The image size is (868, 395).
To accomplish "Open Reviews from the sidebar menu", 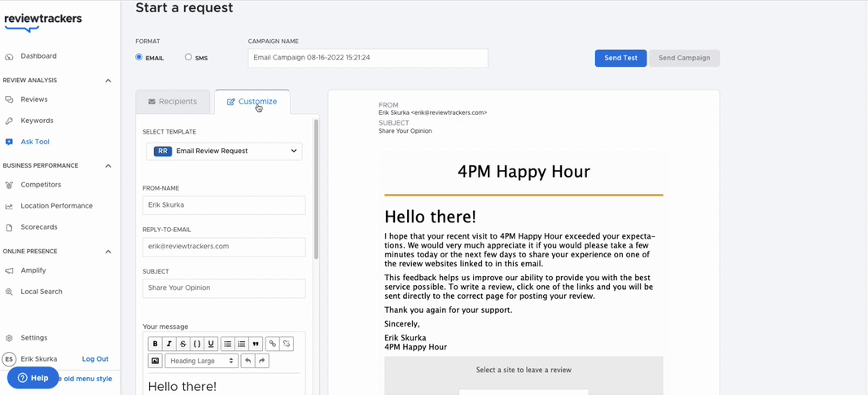I will click(34, 99).
